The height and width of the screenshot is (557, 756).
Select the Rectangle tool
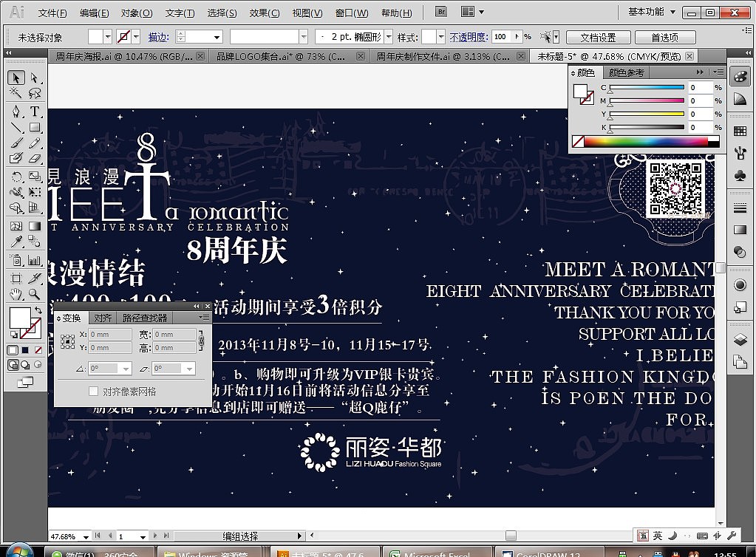pyautogui.click(x=35, y=127)
